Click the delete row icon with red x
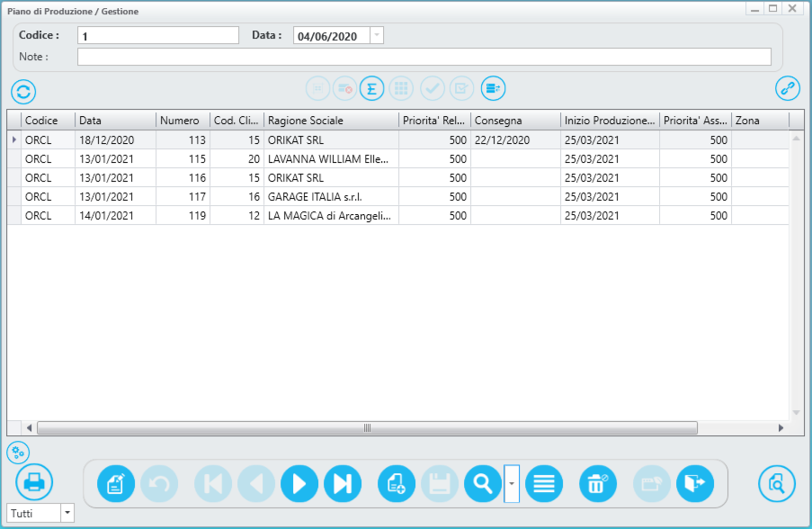The image size is (812, 529). (345, 88)
